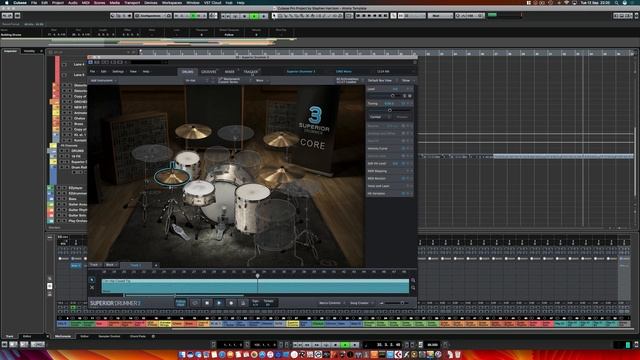The width and height of the screenshot is (640, 360).
Task: Switch to Visibility tab beside Inspector
Action: click(x=29, y=51)
